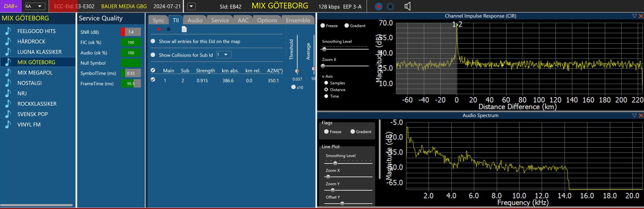Click the km abs. column header
Viewport: 644px width, 209px height.
230,71
